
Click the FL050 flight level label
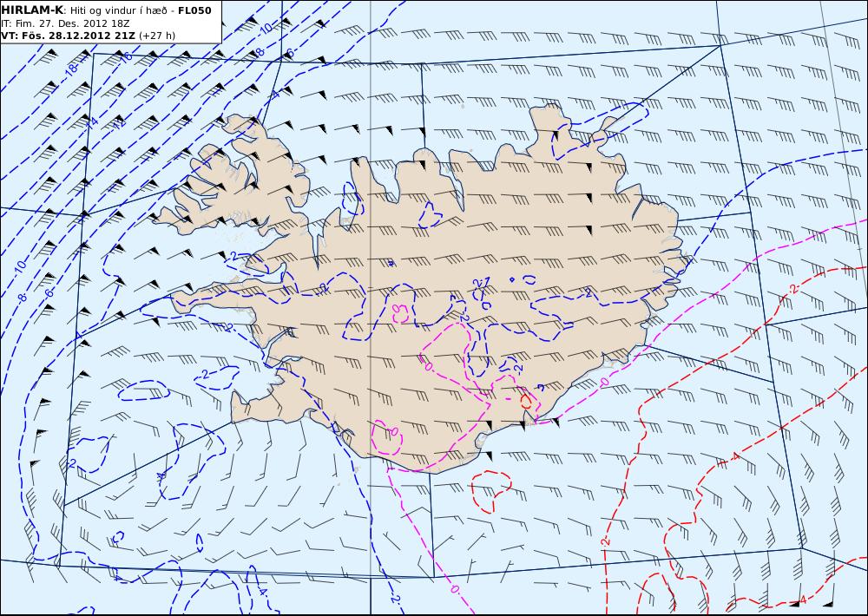click(194, 10)
